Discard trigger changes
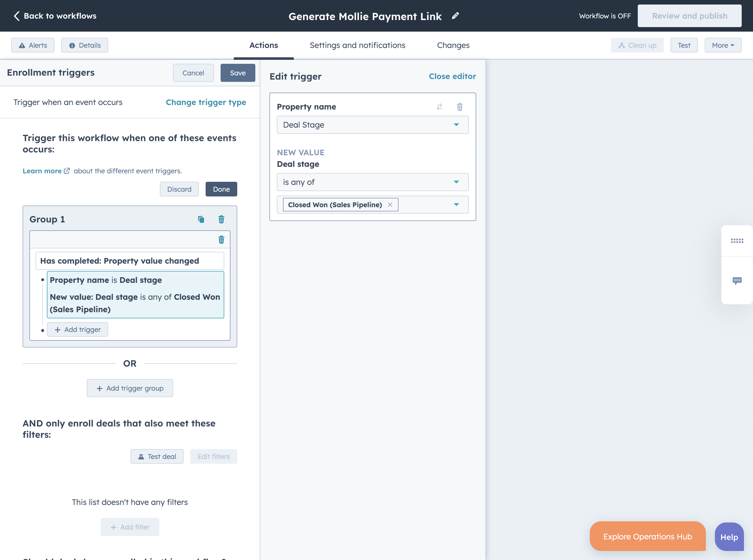The height and width of the screenshot is (560, 753). click(179, 189)
